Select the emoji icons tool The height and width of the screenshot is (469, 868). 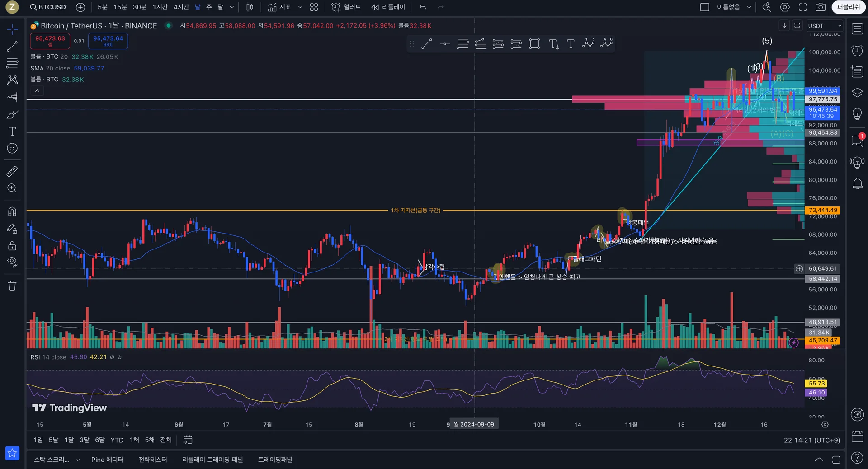(12, 148)
